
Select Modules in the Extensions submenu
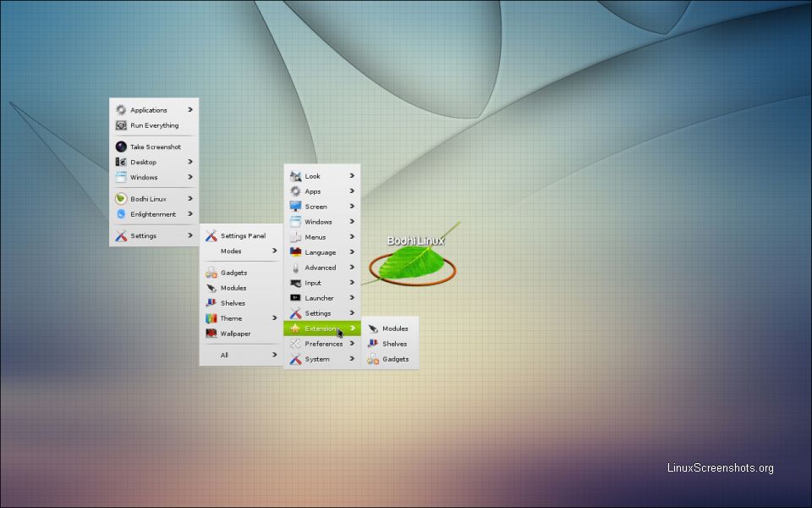[x=394, y=329]
